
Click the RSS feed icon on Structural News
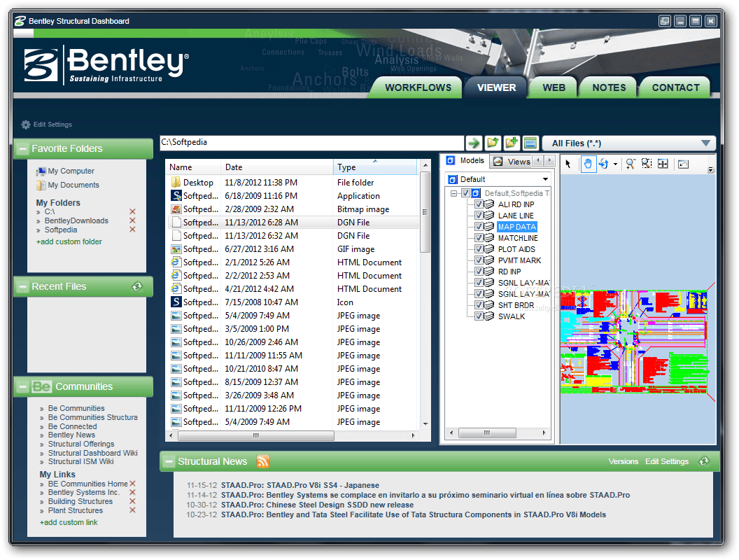263,461
